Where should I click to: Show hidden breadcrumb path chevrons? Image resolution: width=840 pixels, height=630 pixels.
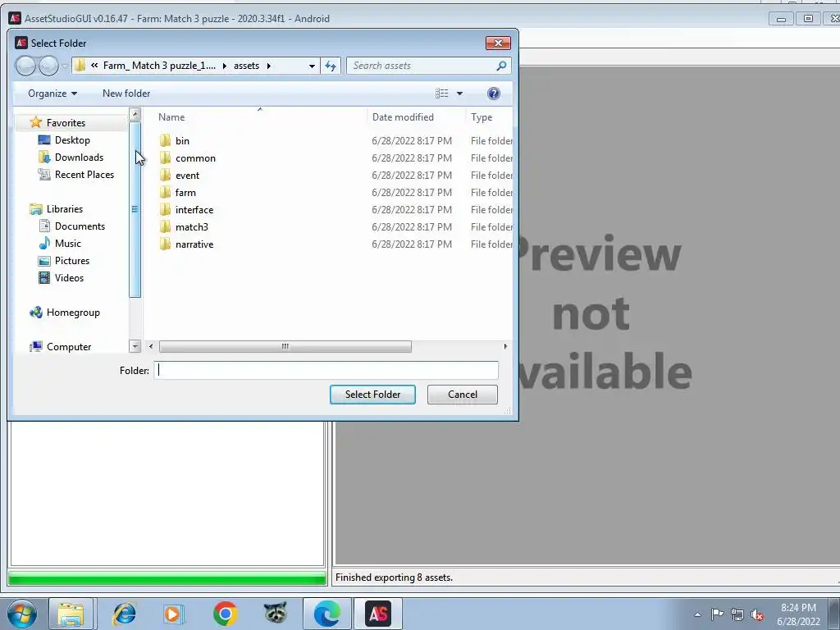point(94,66)
